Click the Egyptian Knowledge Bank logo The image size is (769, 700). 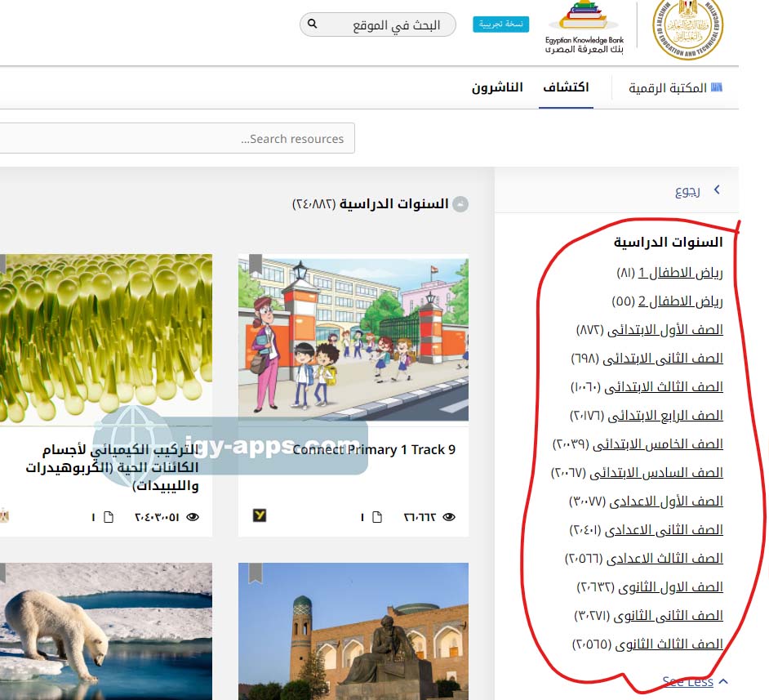pos(584,28)
